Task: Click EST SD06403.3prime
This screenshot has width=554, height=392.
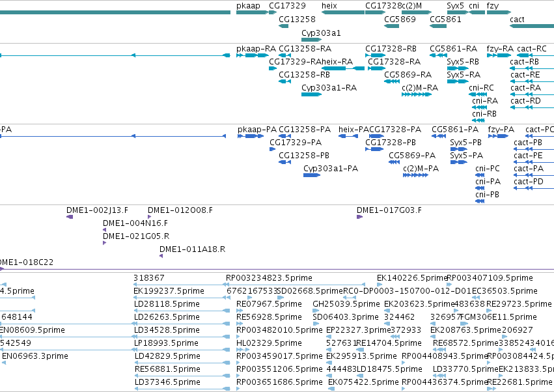Action: pyautogui.click(x=316, y=324)
